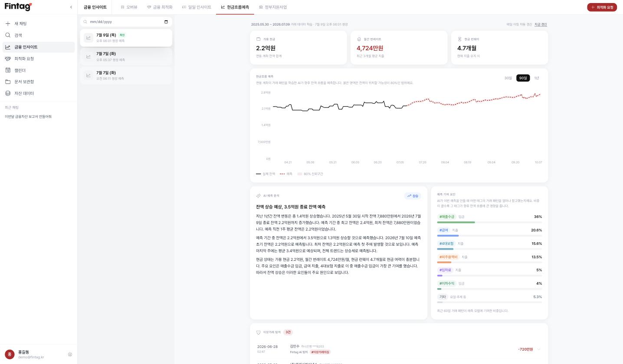Viewport: 623px width, 364px height.
Task: Focus the mm/dd/yyyy date input
Action: click(126, 22)
